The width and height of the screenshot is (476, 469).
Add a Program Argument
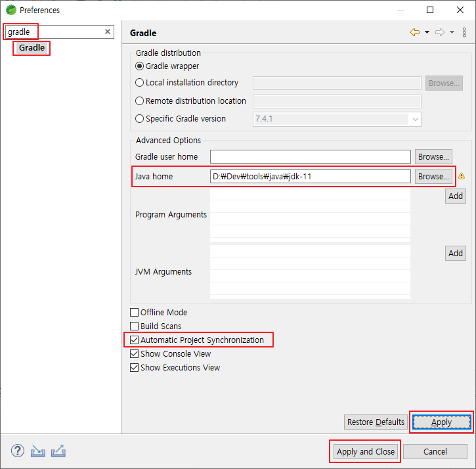[x=456, y=196]
